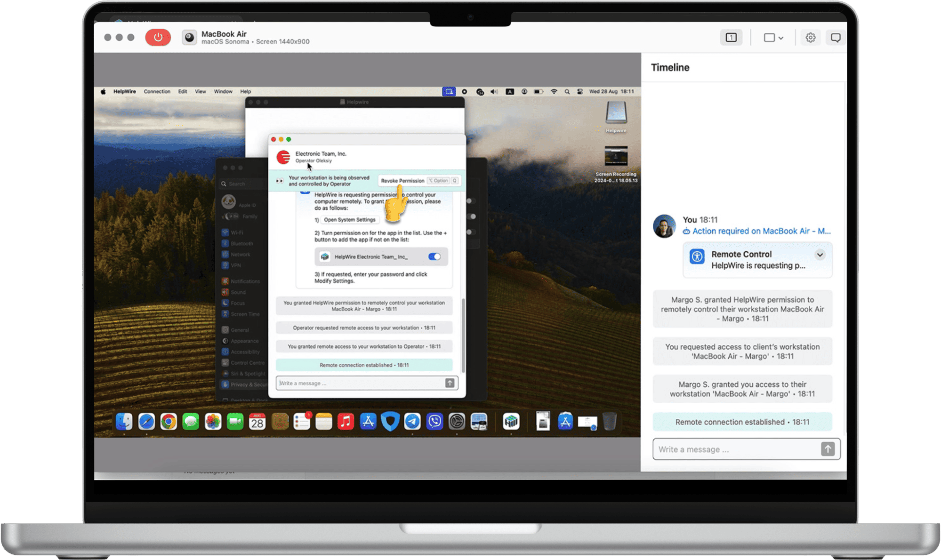
Task: Open the Helpwire disk on the desktop
Action: [x=616, y=117]
